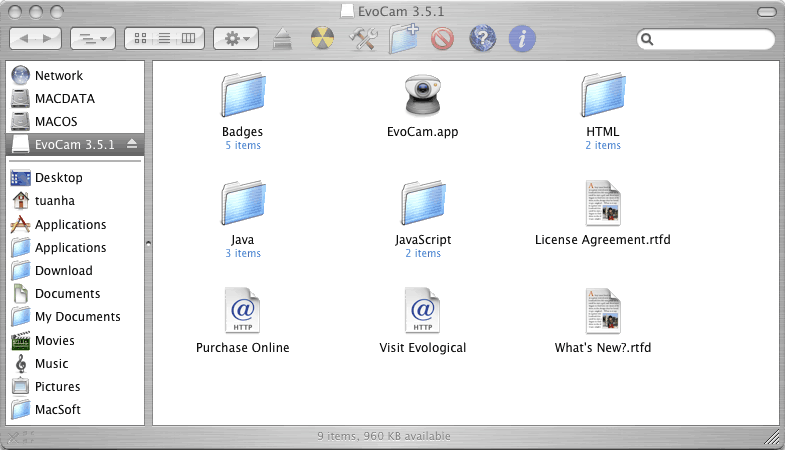Open the path dropdown menu

pyautogui.click(x=93, y=39)
